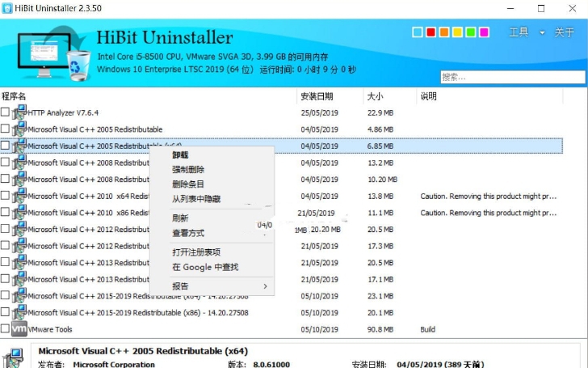588x368 pixels.
Task: Tick checkbox for Visual C++ 2015-2019 (x86) row
Action: click(5, 311)
